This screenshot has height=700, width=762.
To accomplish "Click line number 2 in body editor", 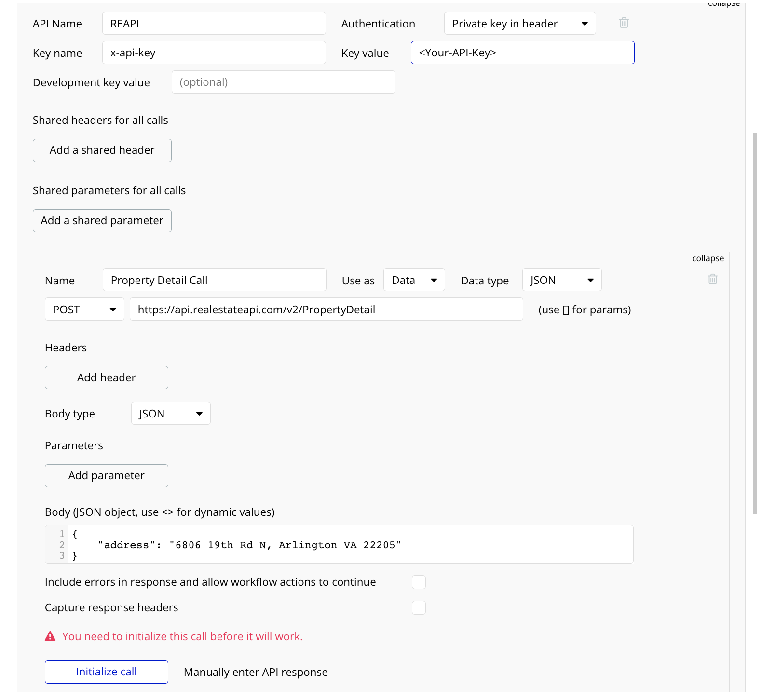I will click(x=62, y=545).
